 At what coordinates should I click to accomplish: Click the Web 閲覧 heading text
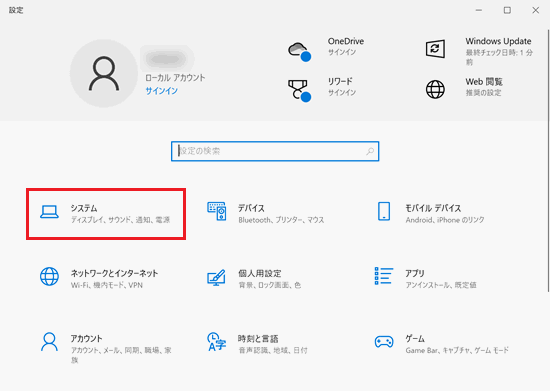(x=484, y=82)
